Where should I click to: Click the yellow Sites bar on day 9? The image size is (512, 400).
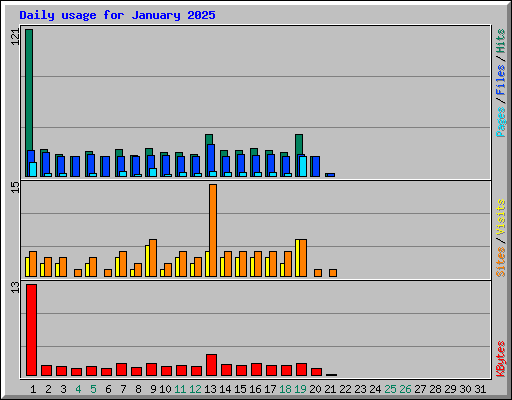coord(147,261)
